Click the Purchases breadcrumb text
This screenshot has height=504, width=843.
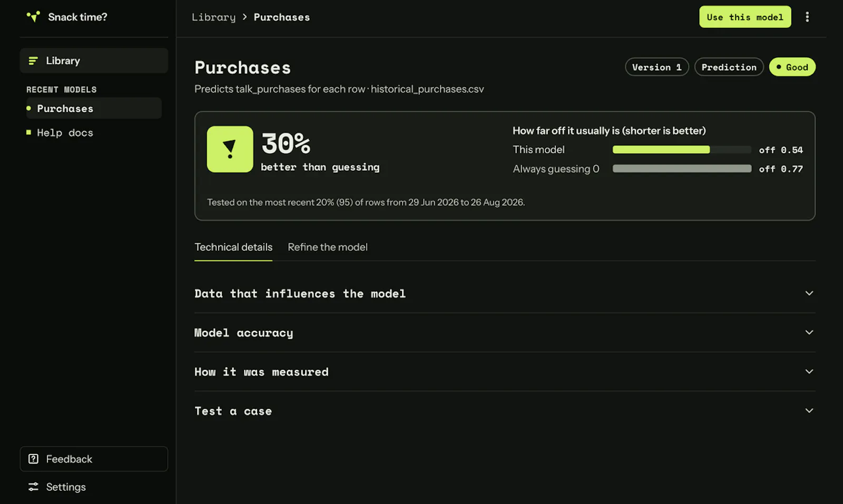click(282, 17)
